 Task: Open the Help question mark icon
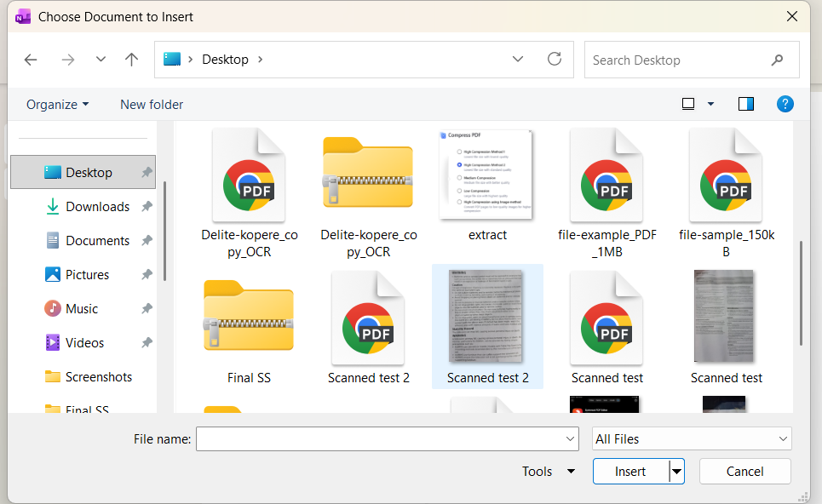coord(785,104)
